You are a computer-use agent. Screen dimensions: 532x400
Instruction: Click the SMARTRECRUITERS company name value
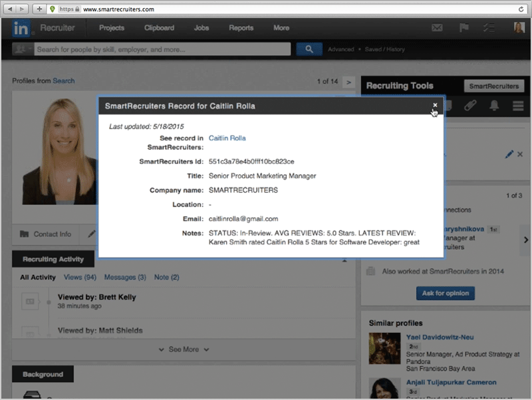tap(243, 190)
